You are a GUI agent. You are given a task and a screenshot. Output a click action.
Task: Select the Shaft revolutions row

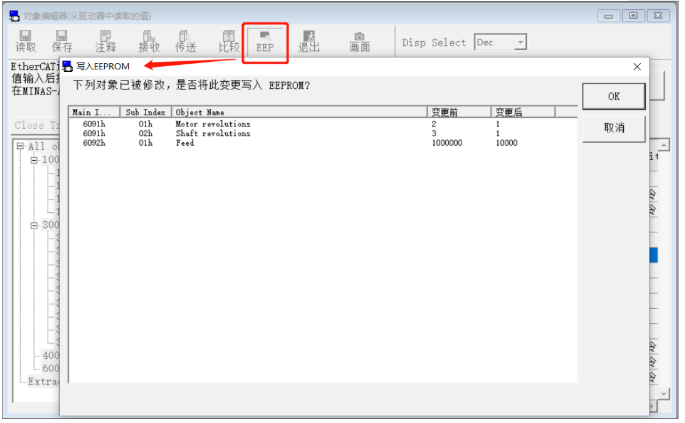[x=322, y=133]
